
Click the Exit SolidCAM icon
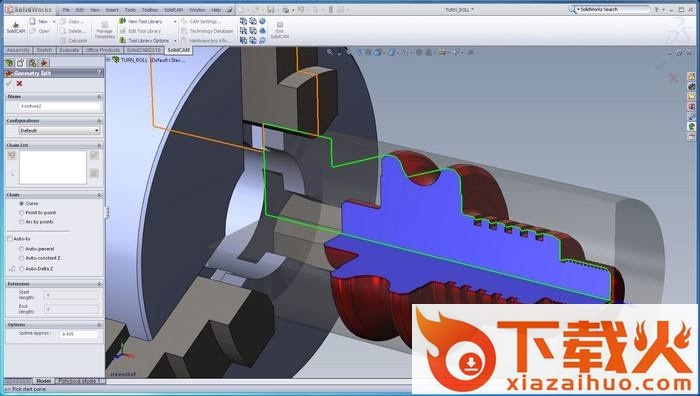coord(280,25)
